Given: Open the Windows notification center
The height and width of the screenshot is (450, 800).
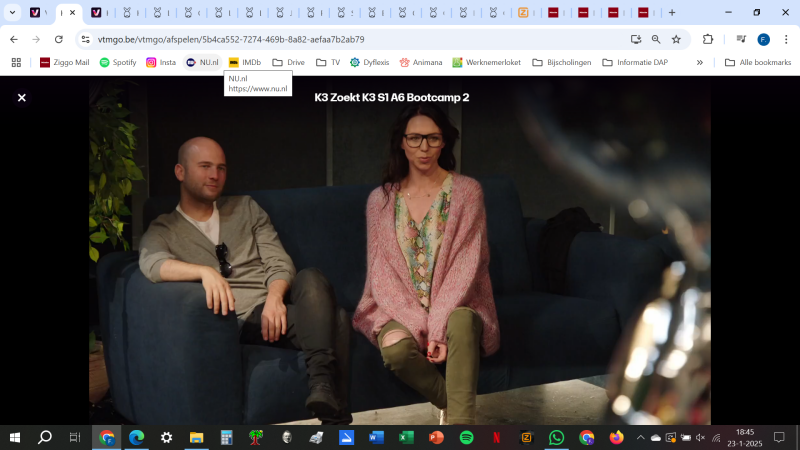Looking at the screenshot, I should [x=779, y=437].
